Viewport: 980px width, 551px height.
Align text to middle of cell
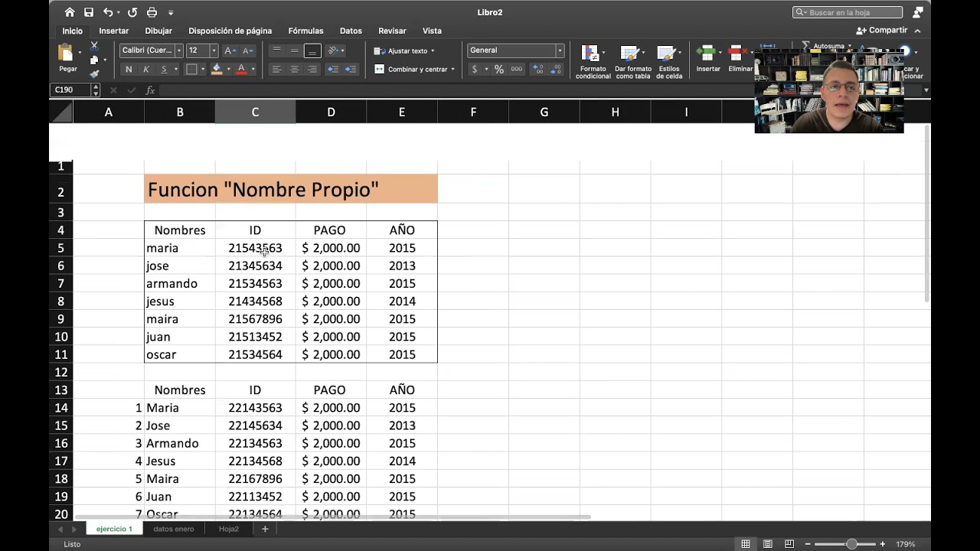pyautogui.click(x=294, y=51)
